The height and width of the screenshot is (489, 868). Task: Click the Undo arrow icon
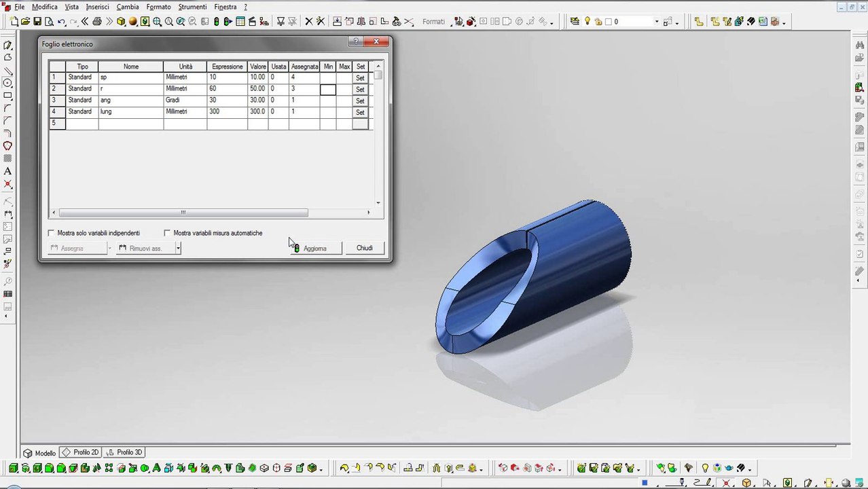62,22
